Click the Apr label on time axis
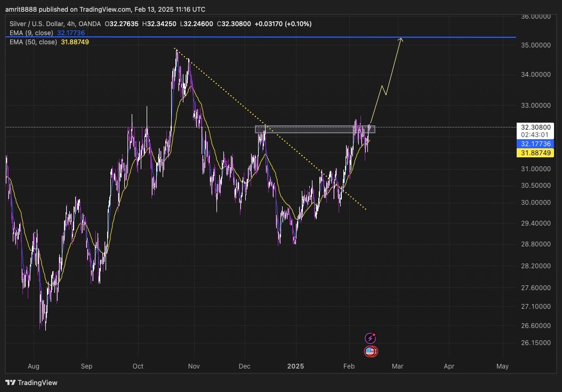This screenshot has height=392, width=562. [x=449, y=366]
